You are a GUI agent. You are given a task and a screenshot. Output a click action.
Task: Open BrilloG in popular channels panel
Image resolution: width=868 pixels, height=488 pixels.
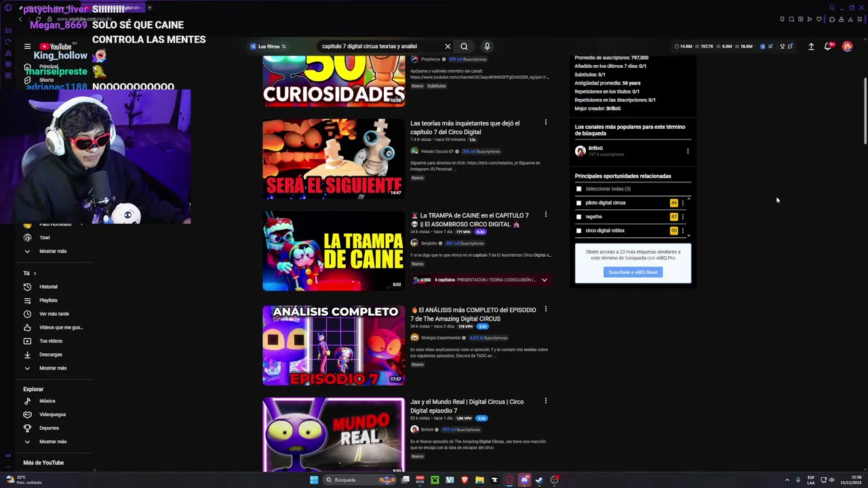(595, 148)
